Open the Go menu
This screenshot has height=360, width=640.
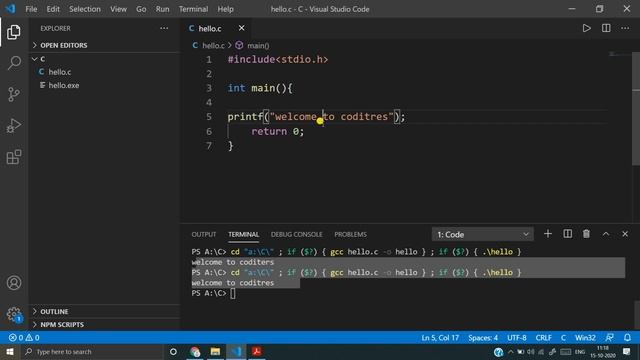tap(141, 9)
